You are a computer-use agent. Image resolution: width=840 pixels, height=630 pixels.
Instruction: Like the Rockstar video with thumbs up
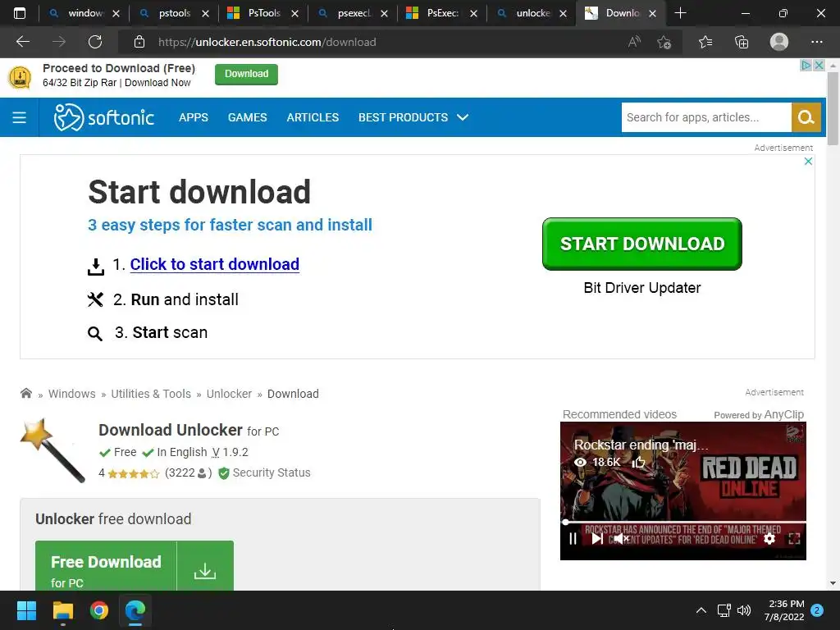[638, 462]
